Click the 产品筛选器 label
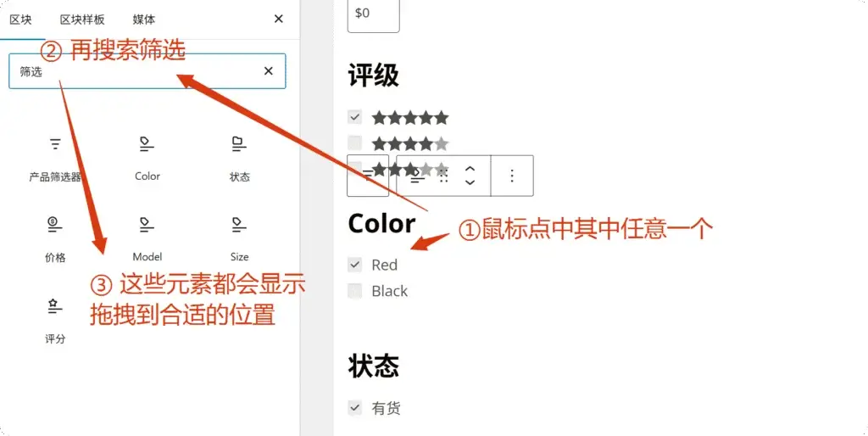This screenshot has width=868, height=436. tap(55, 176)
